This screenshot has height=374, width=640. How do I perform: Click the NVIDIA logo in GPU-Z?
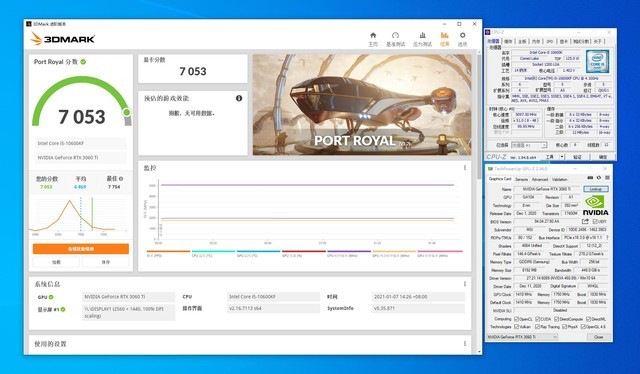595,205
